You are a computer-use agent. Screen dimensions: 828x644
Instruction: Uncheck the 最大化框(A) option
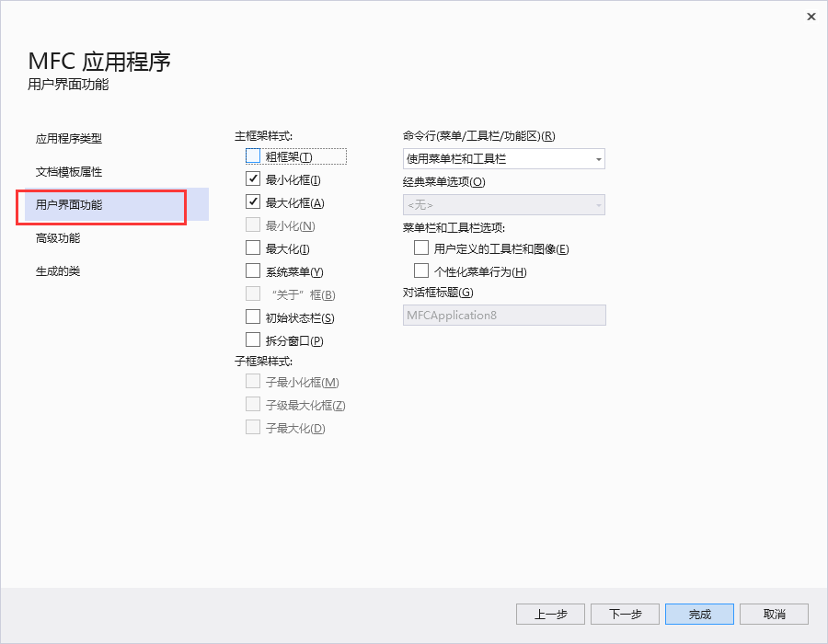pyautogui.click(x=253, y=202)
